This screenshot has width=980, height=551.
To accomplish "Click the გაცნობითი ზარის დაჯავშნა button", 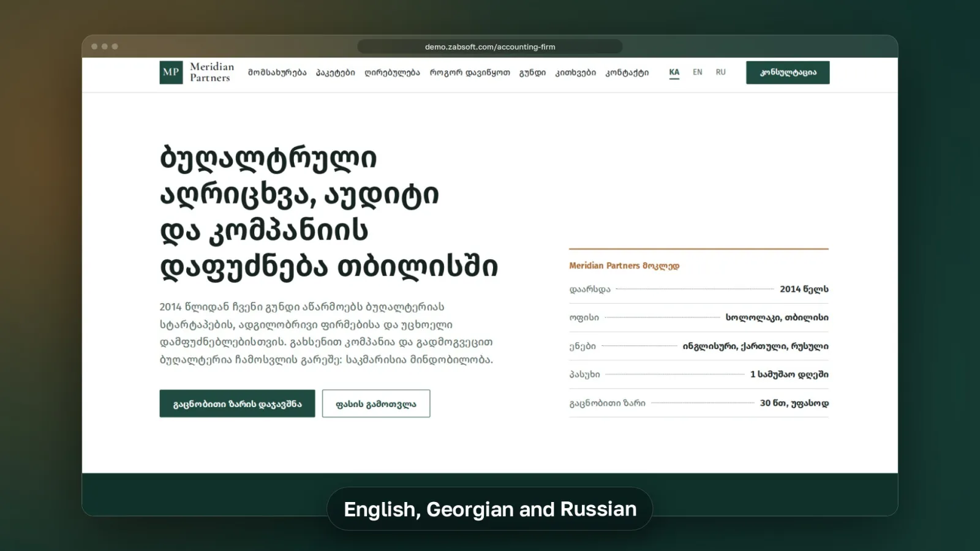I will (x=237, y=403).
